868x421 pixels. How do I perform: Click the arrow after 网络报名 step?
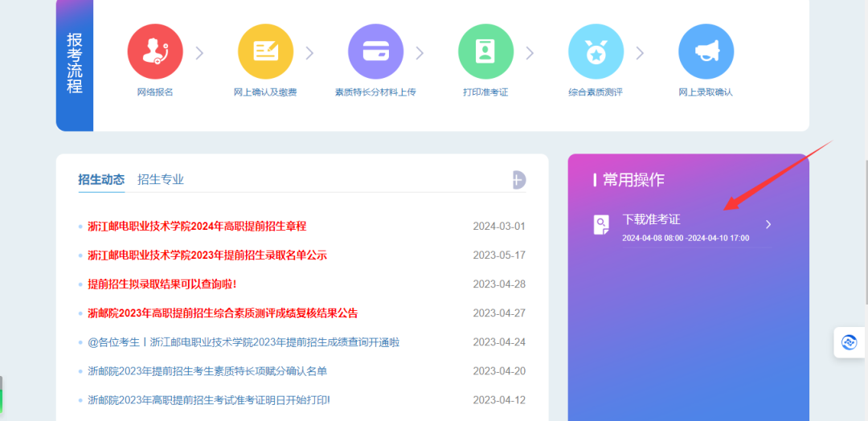tap(200, 53)
